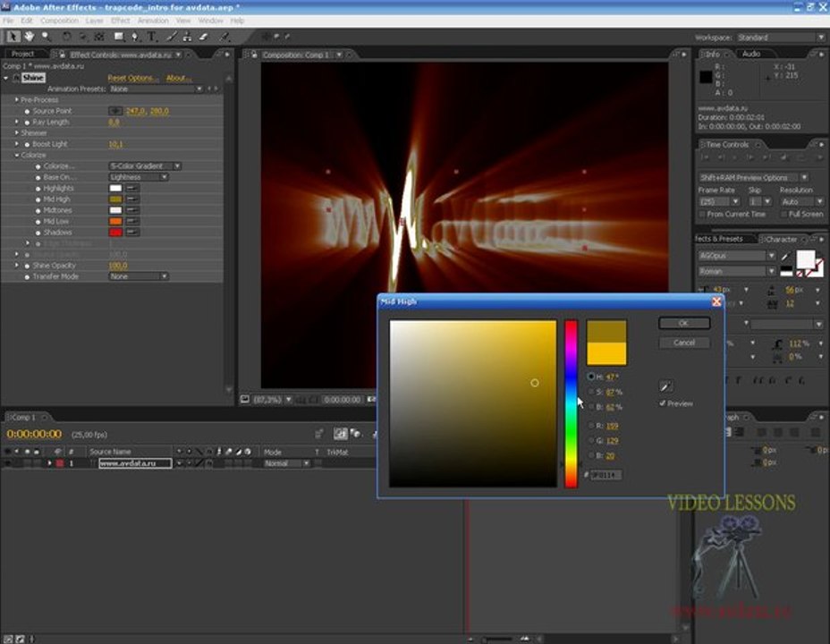Open the Colorize 5-Color Gradient dropdown

145,165
